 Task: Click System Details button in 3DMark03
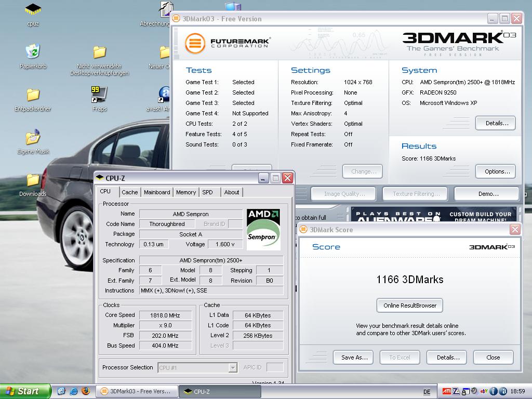pos(495,123)
